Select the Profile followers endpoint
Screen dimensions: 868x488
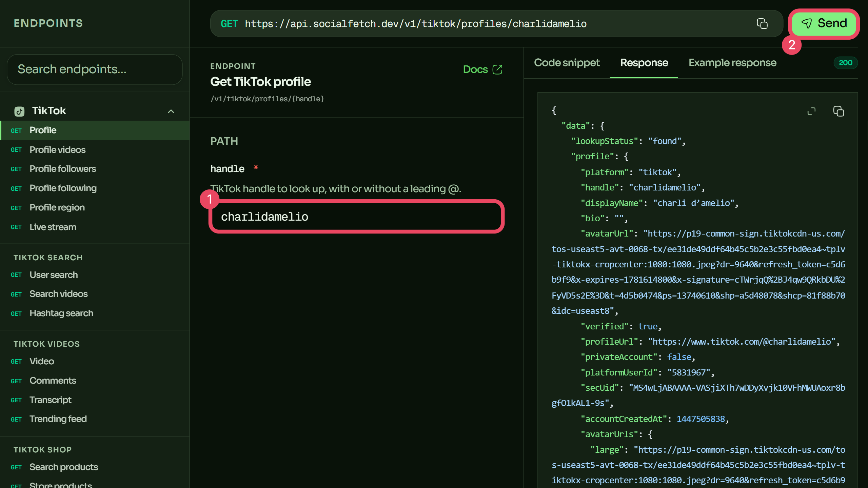(x=95, y=169)
